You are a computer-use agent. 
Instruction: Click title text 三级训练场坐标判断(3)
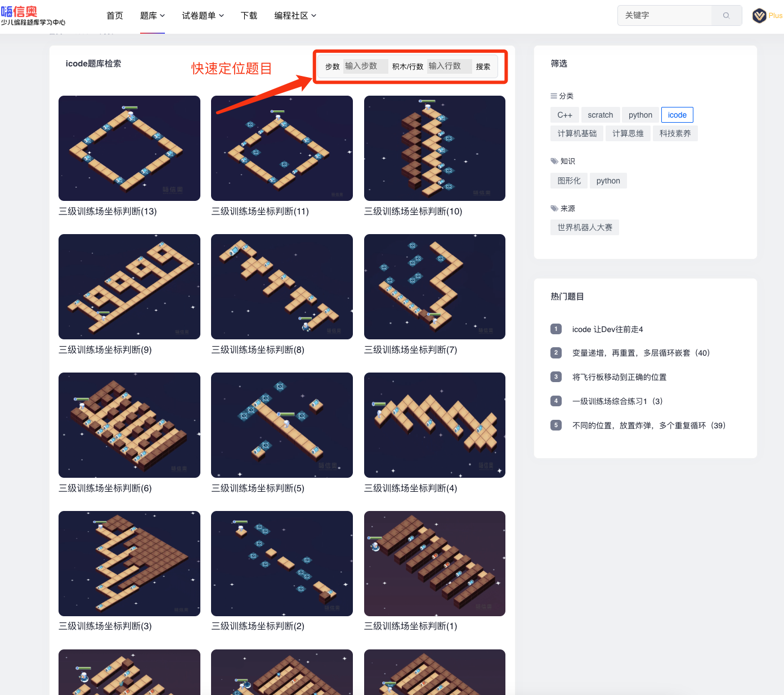click(x=105, y=626)
